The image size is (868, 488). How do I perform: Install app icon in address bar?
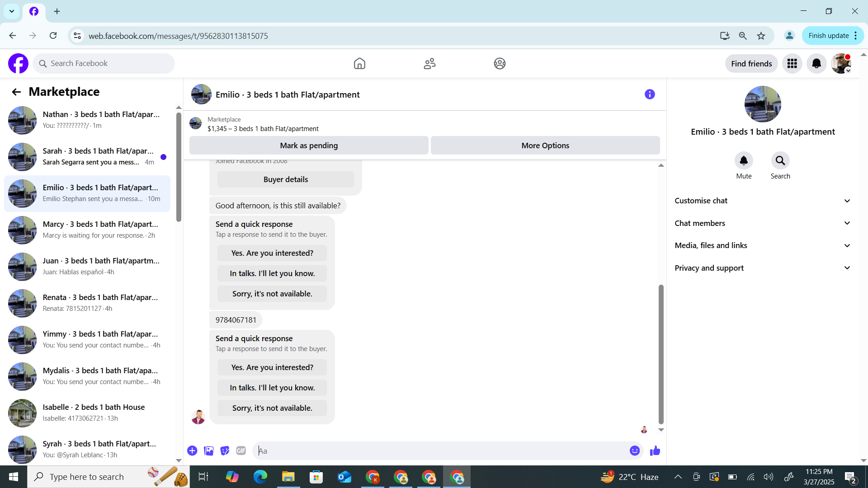coord(725,36)
